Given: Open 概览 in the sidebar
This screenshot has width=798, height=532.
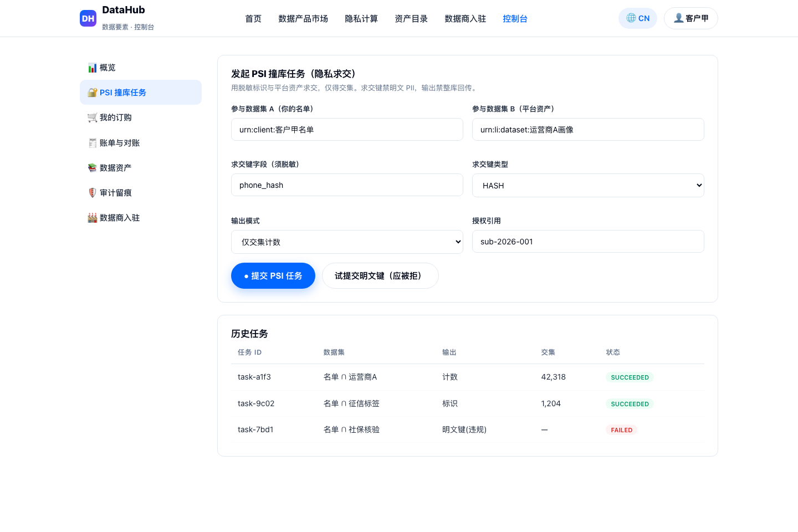Looking at the screenshot, I should tap(141, 68).
